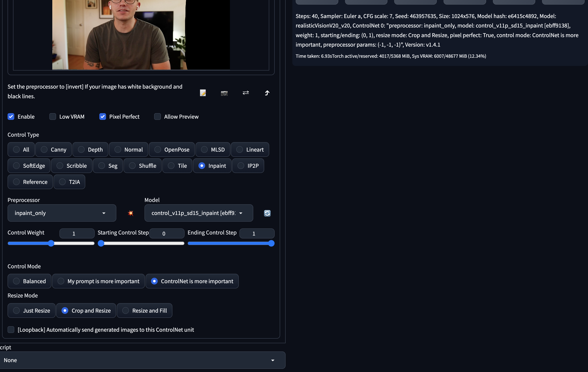Click the mirror webcam swap arrows icon

[x=246, y=93]
